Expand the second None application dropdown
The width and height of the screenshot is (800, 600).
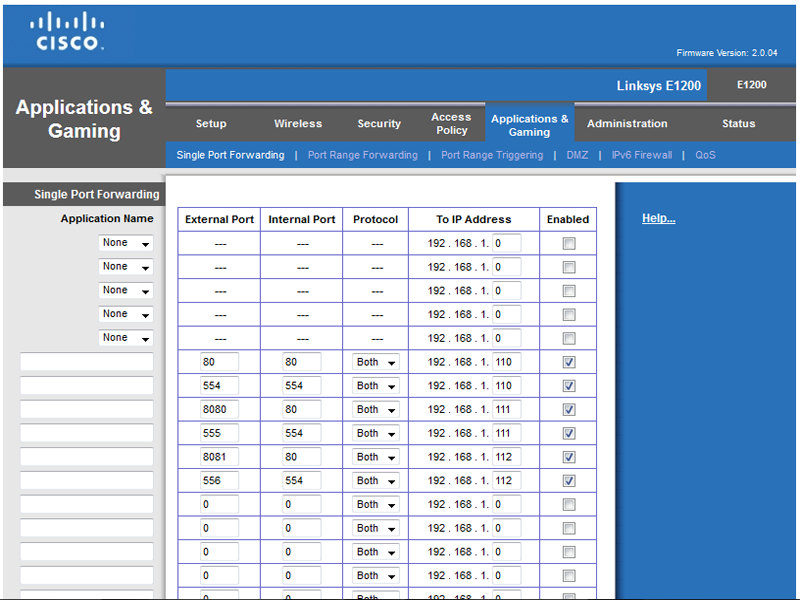(126, 266)
